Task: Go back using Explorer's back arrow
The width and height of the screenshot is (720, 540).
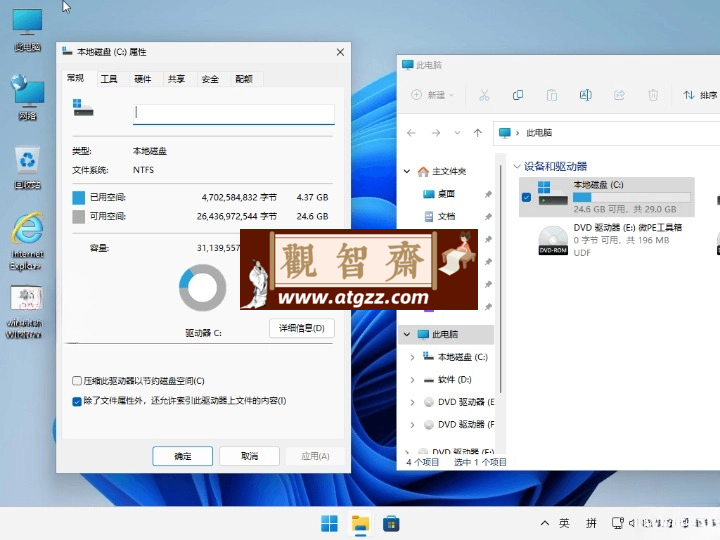Action: (x=411, y=133)
